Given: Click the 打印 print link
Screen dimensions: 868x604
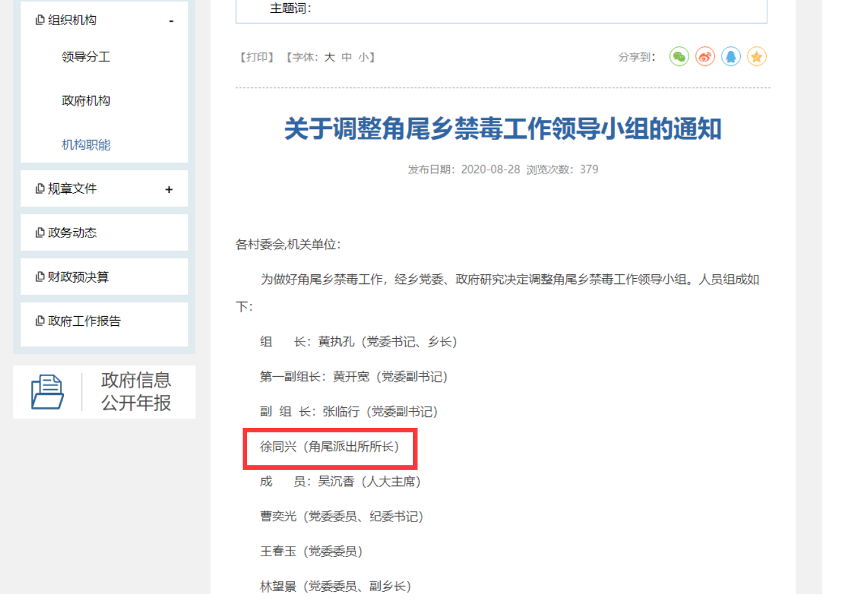Looking at the screenshot, I should point(256,57).
